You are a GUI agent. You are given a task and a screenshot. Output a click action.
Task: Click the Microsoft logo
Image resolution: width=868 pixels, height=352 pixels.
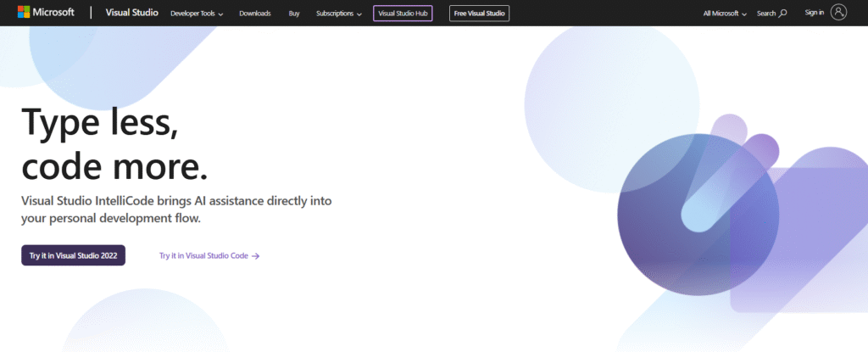coord(46,12)
